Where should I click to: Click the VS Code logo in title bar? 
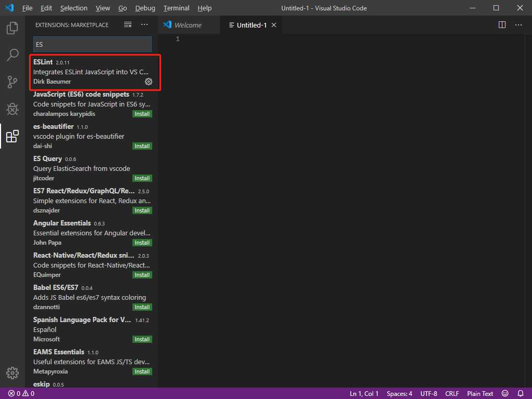tap(9, 7)
